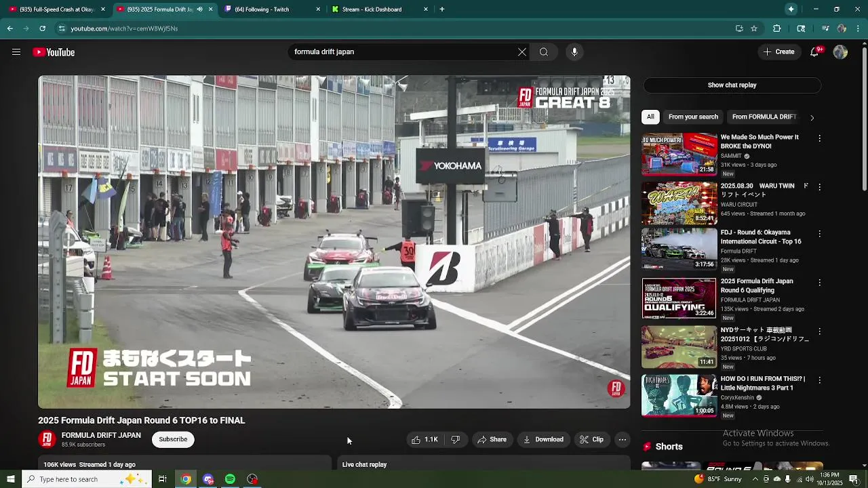Click the Create button
Viewport: 868px width, 488px height.
point(778,52)
